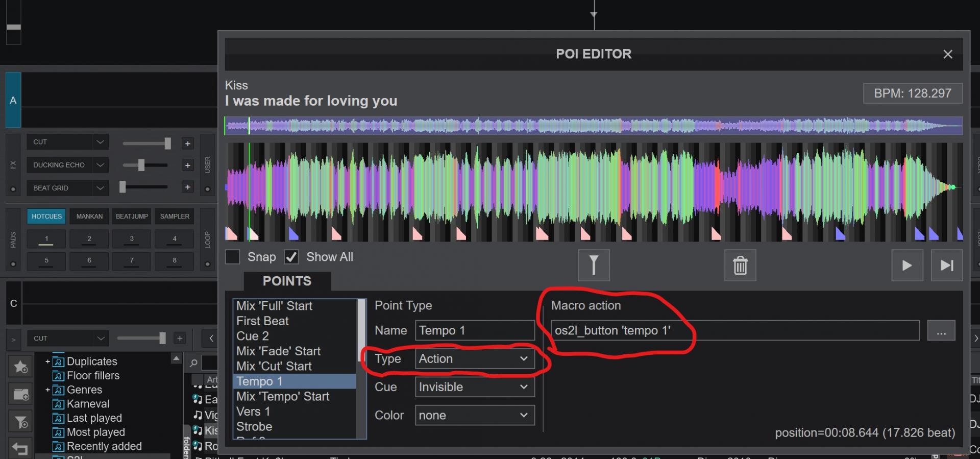Viewport: 980px width, 459px height.
Task: Click the Recently added folder icon
Action: click(x=59, y=446)
